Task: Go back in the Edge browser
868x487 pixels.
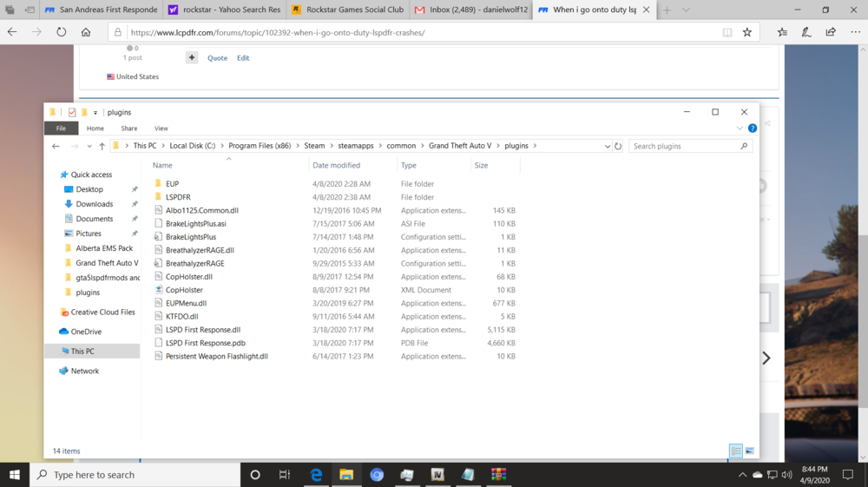Action: [x=12, y=32]
